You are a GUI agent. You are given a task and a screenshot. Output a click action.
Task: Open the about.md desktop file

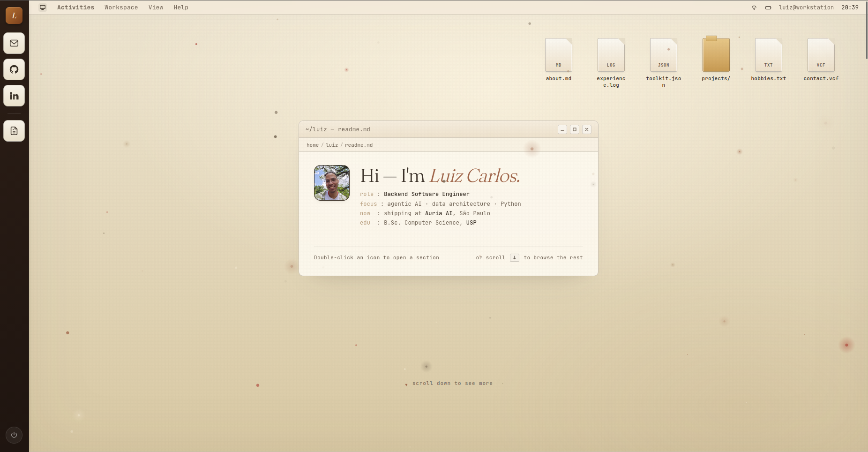click(x=558, y=54)
